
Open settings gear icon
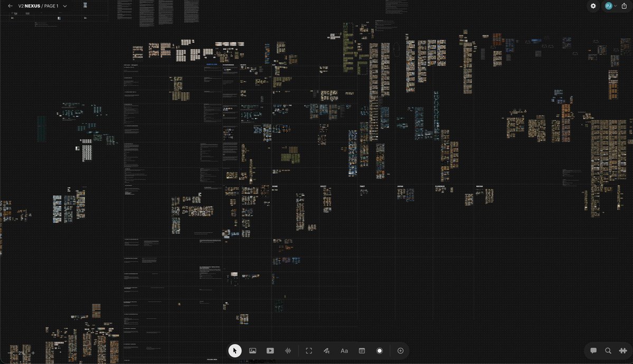(593, 6)
